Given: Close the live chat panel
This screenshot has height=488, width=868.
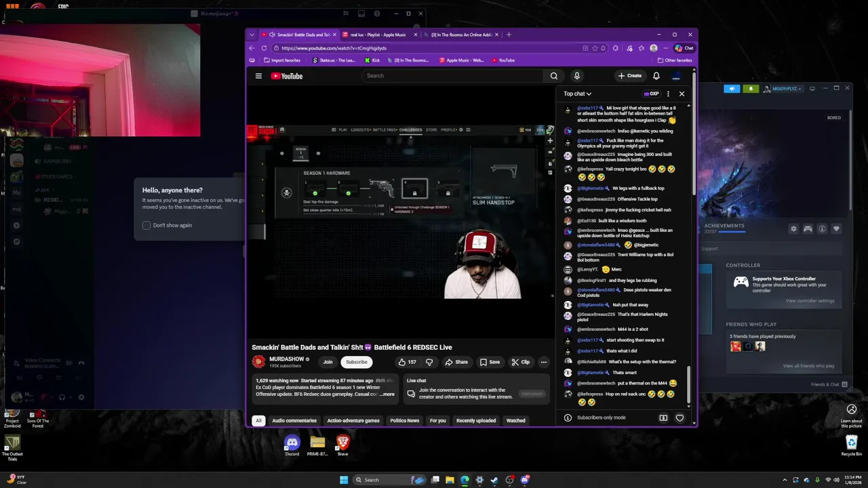Looking at the screenshot, I should point(682,94).
